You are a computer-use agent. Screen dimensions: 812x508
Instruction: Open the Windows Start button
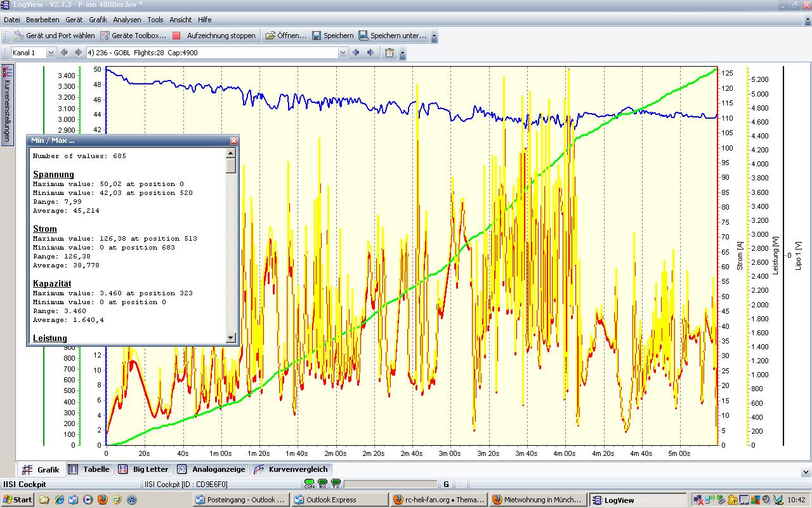[x=17, y=500]
